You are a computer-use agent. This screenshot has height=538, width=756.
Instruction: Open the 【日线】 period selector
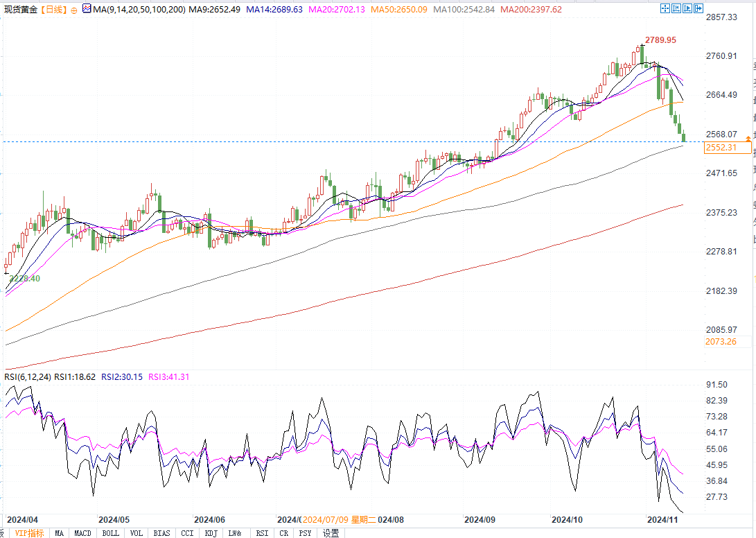click(x=53, y=10)
